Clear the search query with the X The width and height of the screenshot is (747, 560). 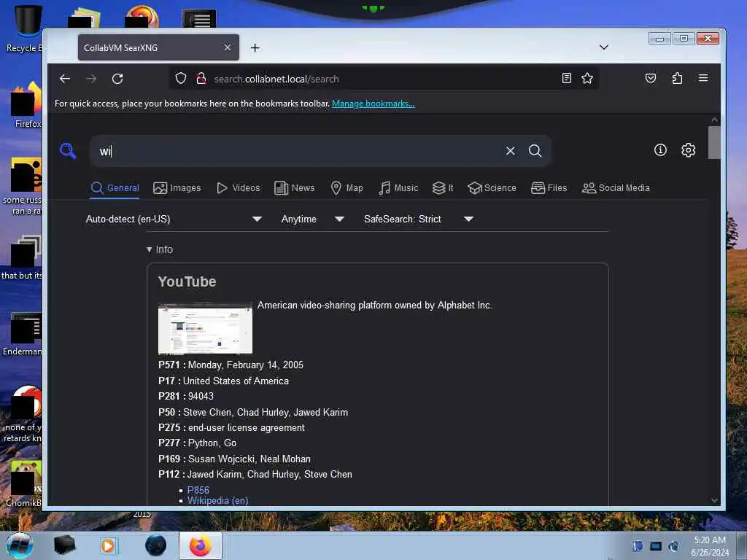[510, 151]
